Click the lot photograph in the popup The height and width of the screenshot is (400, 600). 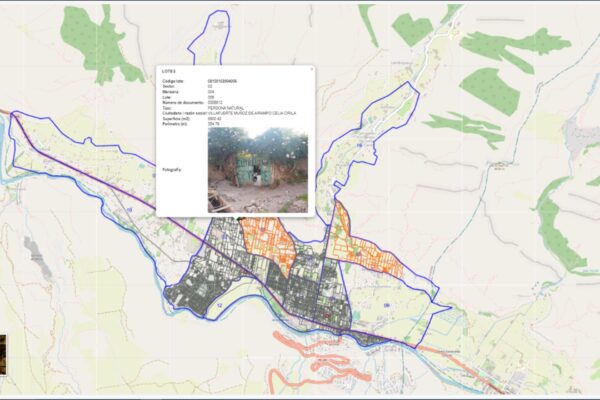click(257, 168)
